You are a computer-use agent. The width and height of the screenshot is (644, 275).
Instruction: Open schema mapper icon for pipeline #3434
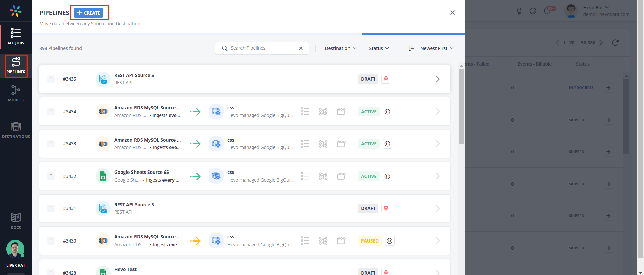tap(323, 111)
